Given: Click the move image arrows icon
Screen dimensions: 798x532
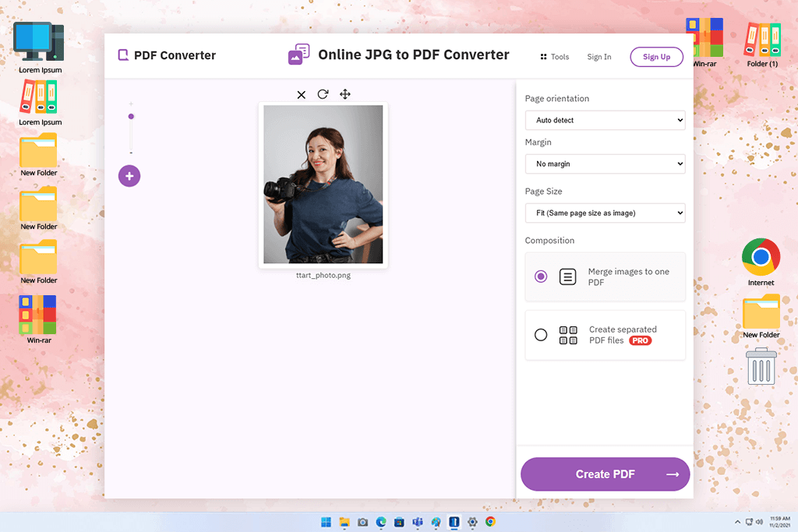Looking at the screenshot, I should tap(345, 94).
